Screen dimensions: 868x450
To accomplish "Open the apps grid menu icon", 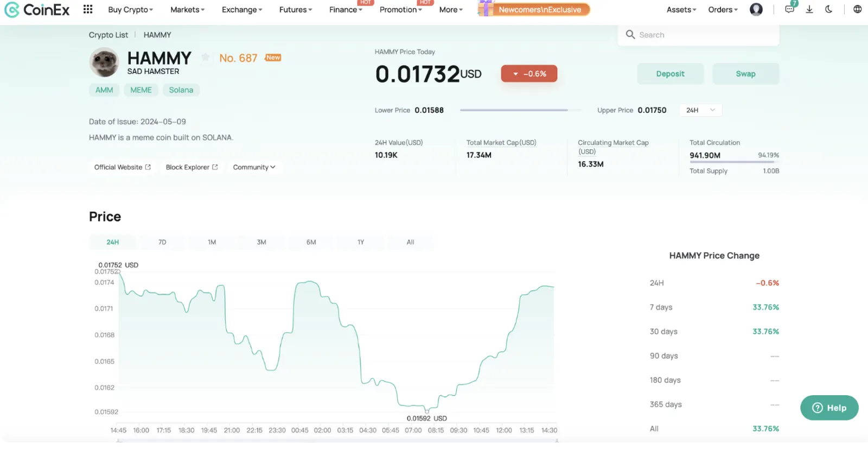I will point(88,9).
